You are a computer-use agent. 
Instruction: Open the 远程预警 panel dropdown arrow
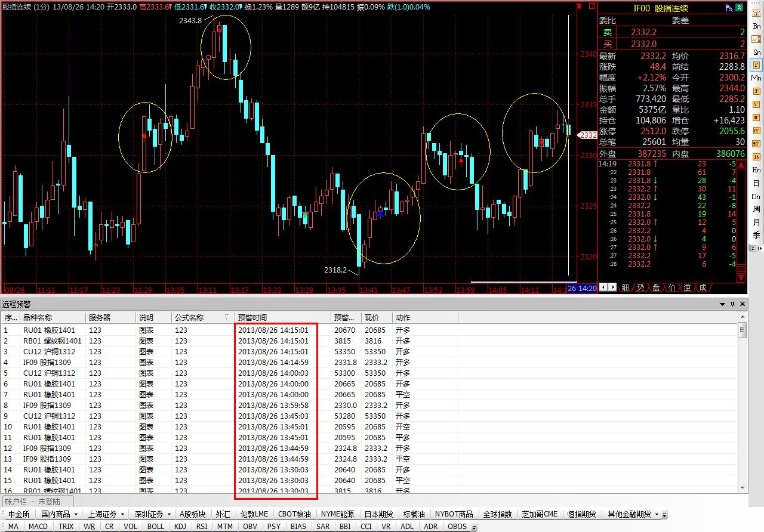[723, 304]
